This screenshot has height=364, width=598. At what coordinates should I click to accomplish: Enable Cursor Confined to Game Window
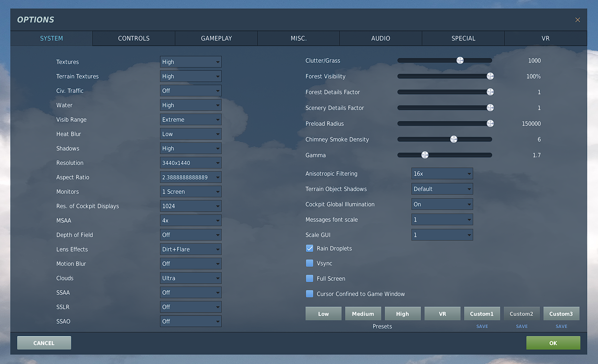(x=310, y=294)
